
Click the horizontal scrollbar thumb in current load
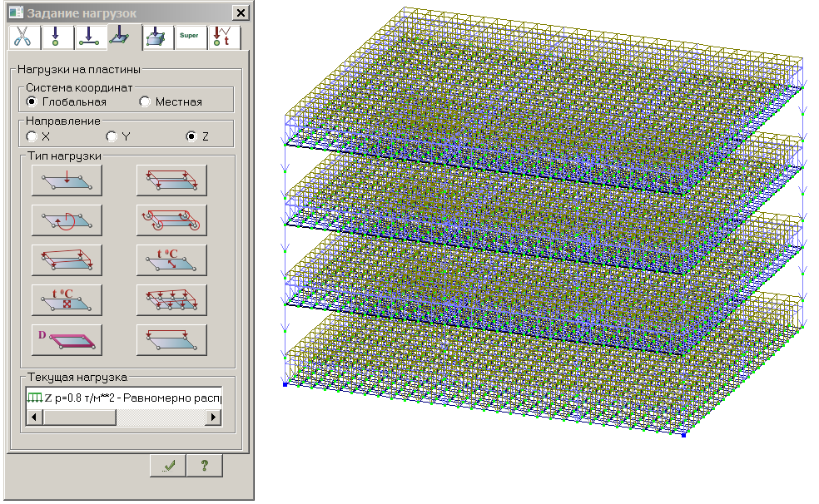79,417
